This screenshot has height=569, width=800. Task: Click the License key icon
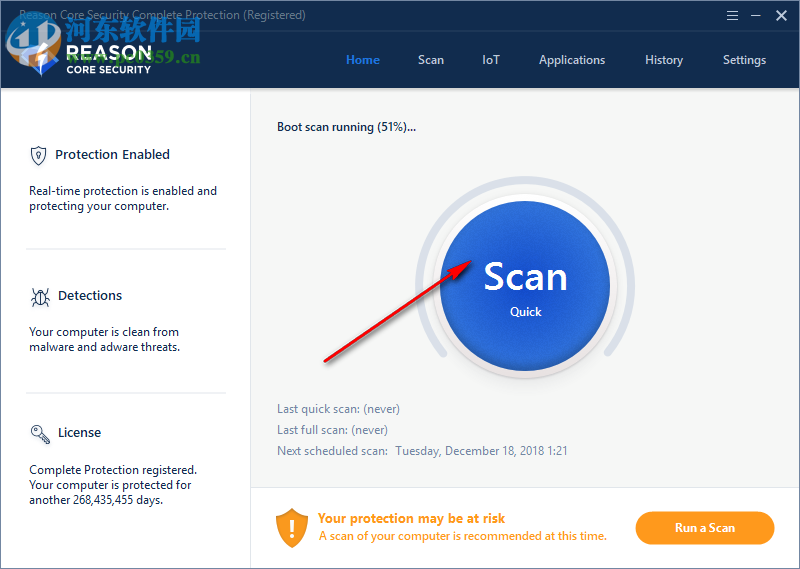(40, 434)
